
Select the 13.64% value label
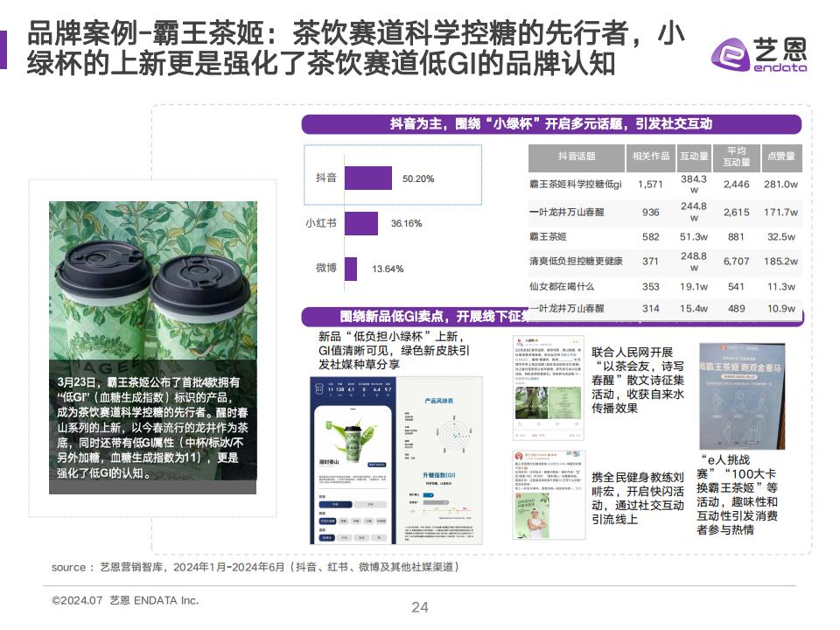(388, 269)
